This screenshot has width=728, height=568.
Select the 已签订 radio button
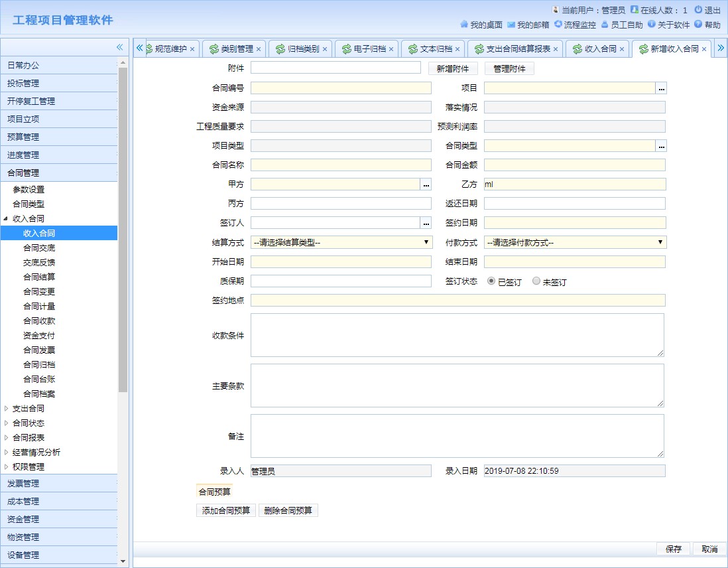click(x=491, y=281)
